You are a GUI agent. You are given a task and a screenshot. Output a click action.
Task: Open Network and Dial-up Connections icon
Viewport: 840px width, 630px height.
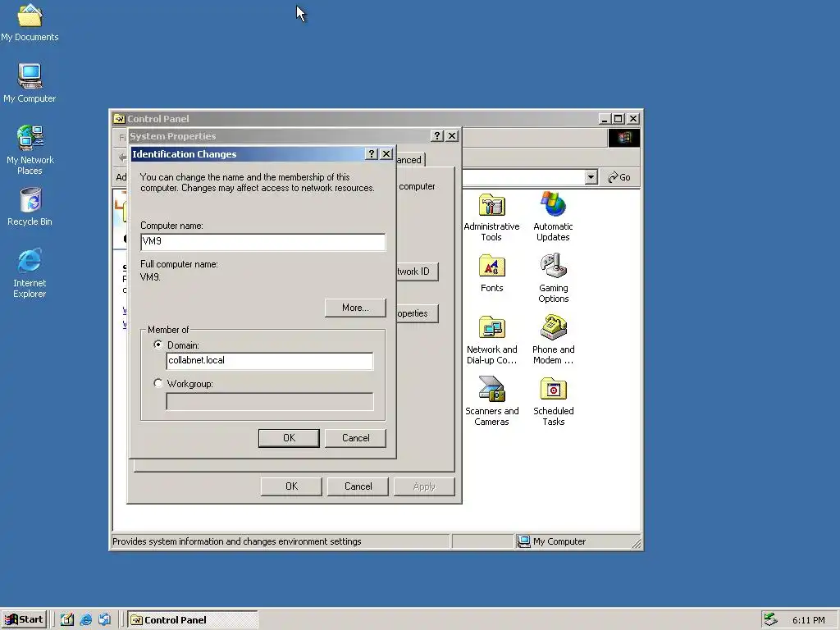[x=491, y=340]
